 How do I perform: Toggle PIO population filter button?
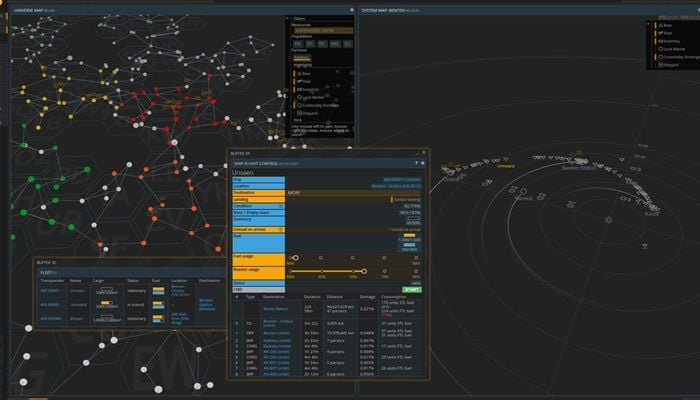pos(298,44)
